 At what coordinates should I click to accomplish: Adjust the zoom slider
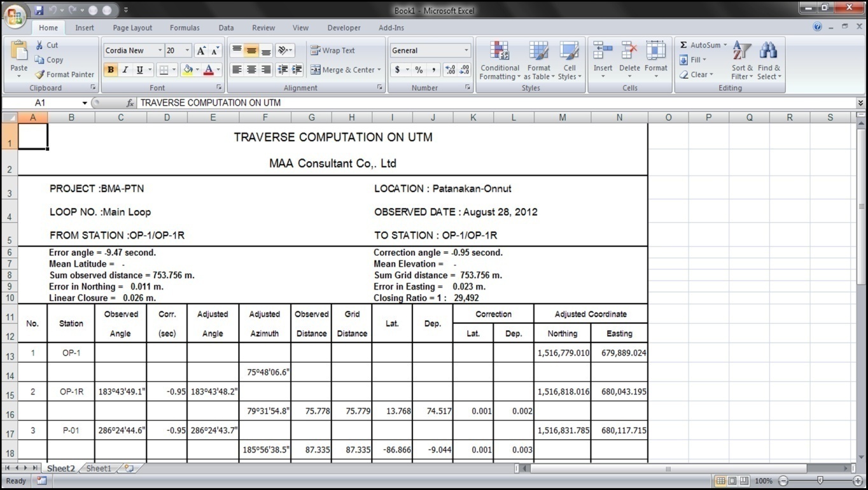(x=821, y=481)
